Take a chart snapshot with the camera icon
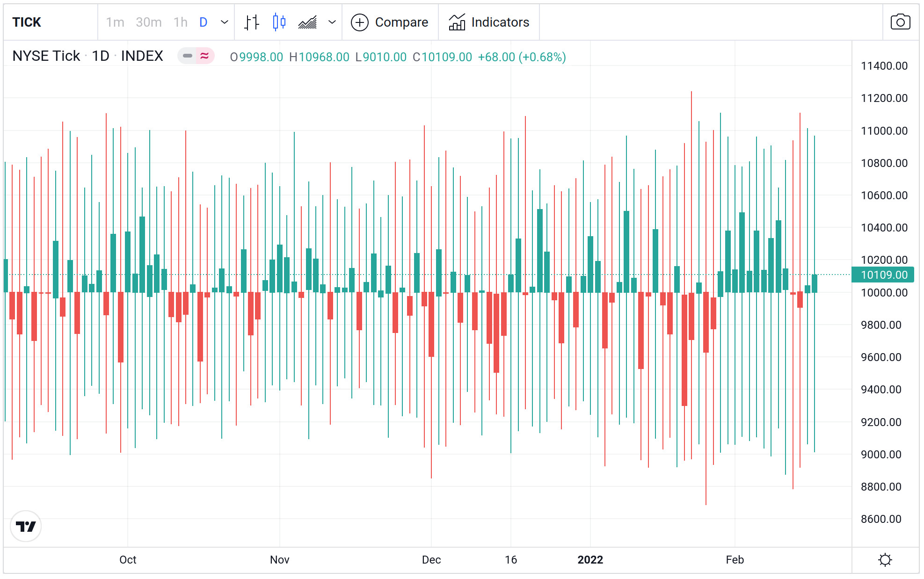924x579 pixels. [x=900, y=22]
